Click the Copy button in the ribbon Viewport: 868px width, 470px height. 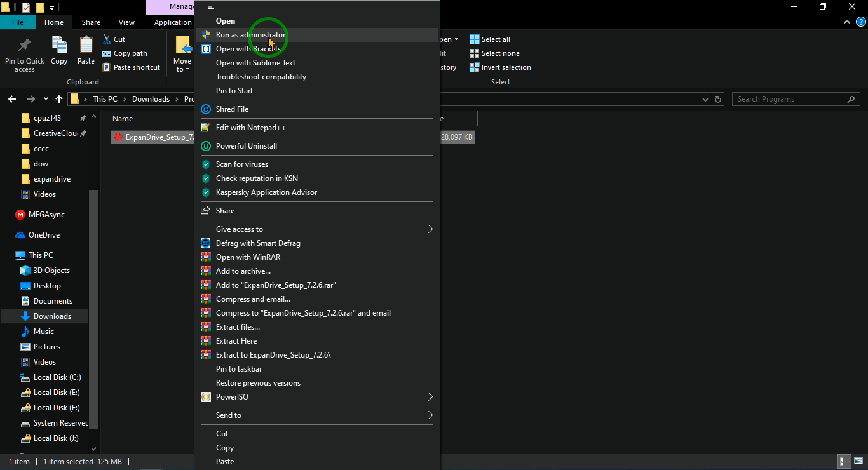coord(59,51)
